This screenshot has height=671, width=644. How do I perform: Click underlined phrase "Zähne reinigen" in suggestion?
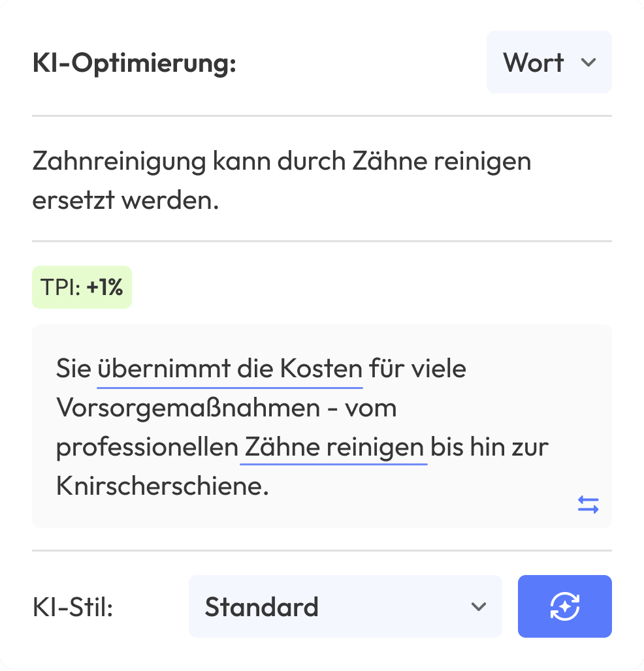point(334,448)
